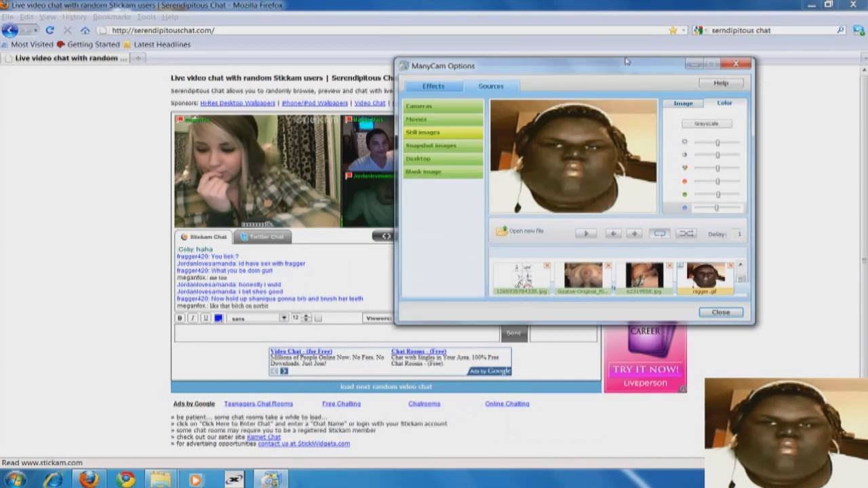Click the Delay value field in ManyCam
This screenshot has height=488, width=868.
point(738,234)
